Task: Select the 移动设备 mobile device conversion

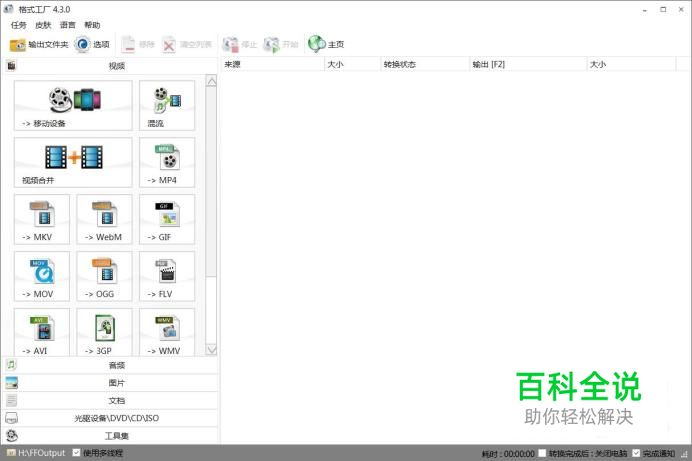Action: click(x=73, y=105)
